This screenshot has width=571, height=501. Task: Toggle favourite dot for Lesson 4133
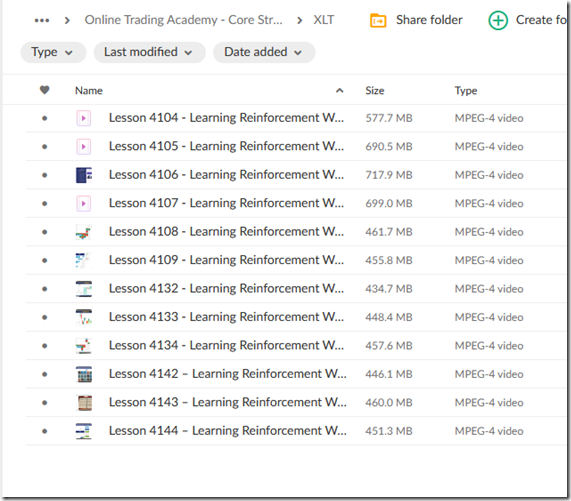[x=44, y=317]
